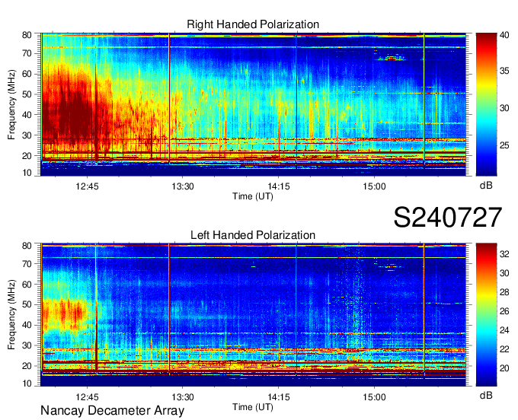This screenshot has height=420, width=518.
Task: Click the 10 frequency tick of Right Handed plot
Action: [x=27, y=173]
